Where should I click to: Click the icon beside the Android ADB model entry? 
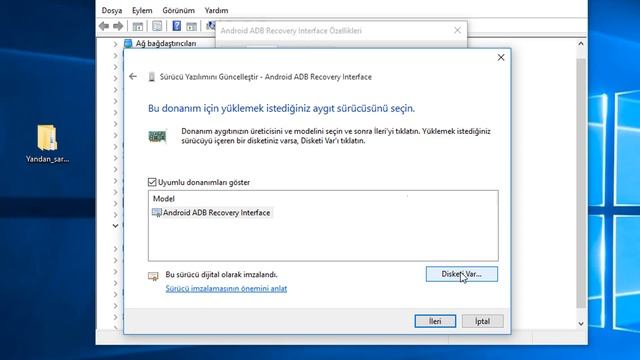click(x=157, y=213)
